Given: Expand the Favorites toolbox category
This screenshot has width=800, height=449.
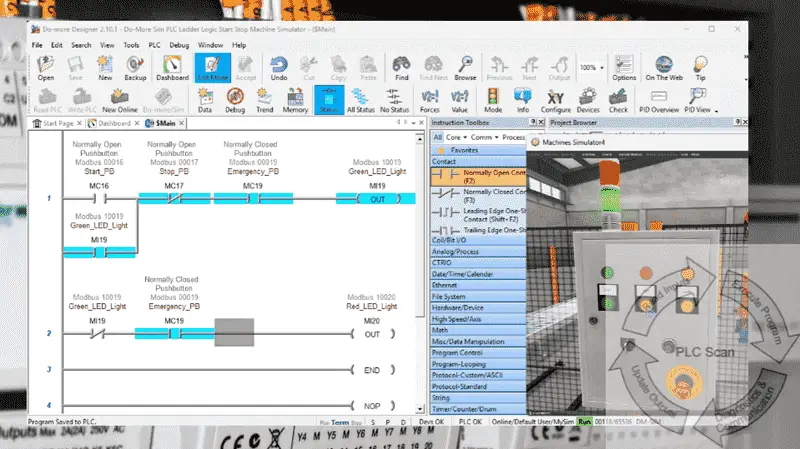Looking at the screenshot, I should pyautogui.click(x=479, y=150).
